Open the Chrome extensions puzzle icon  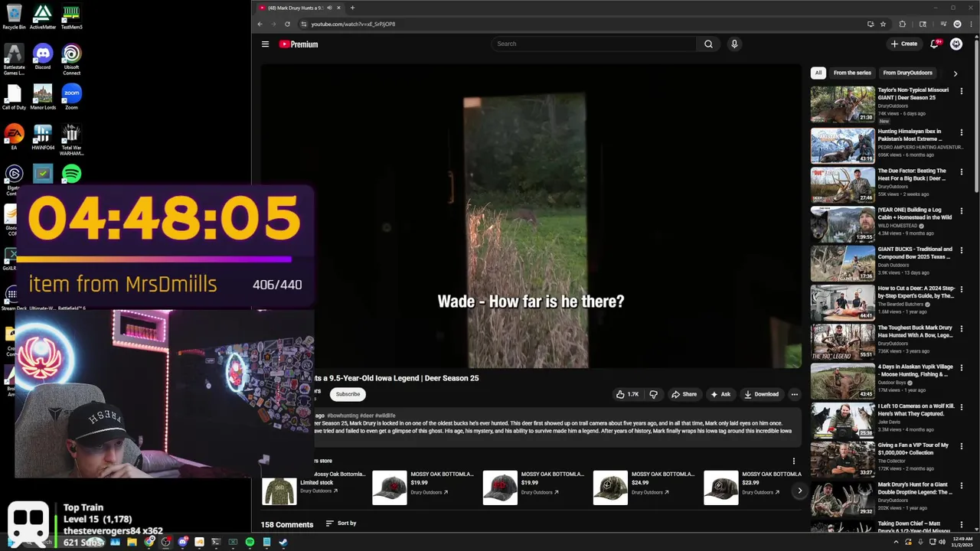[902, 24]
